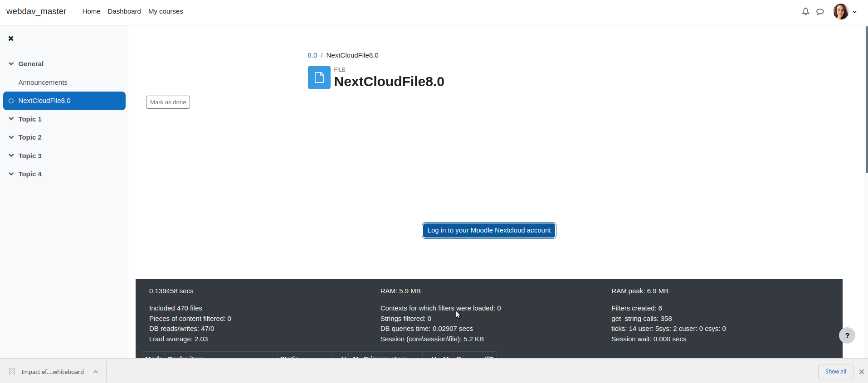Click the breadcrumb text NextCloudFile8.0

point(352,55)
